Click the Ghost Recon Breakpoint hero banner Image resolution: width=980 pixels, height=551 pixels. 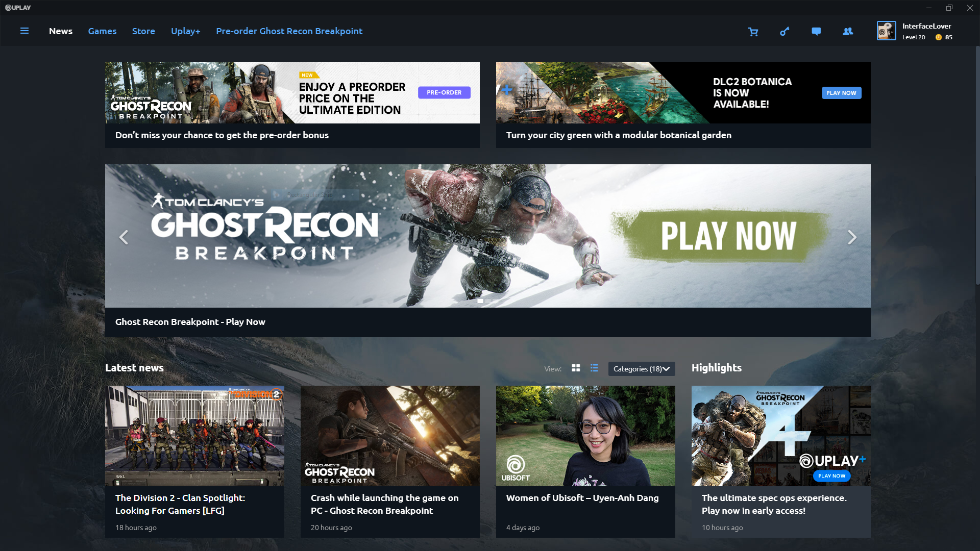pyautogui.click(x=488, y=236)
